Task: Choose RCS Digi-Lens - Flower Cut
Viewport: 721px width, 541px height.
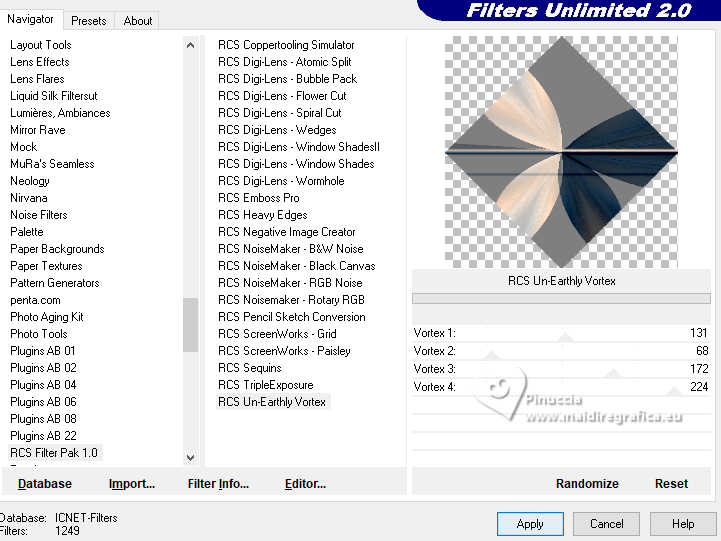Action: tap(282, 96)
